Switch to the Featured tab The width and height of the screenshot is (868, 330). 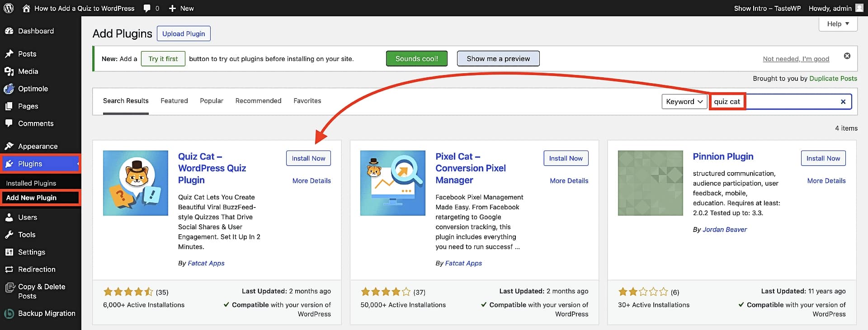174,101
